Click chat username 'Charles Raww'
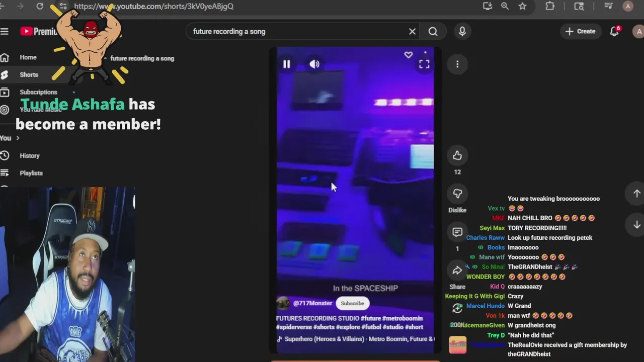 486,238
